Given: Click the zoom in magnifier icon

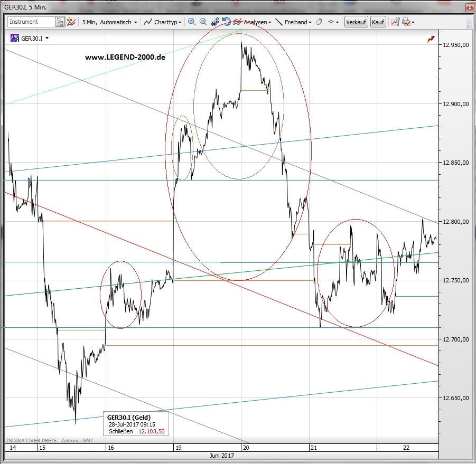Looking at the screenshot, I should [191, 22].
